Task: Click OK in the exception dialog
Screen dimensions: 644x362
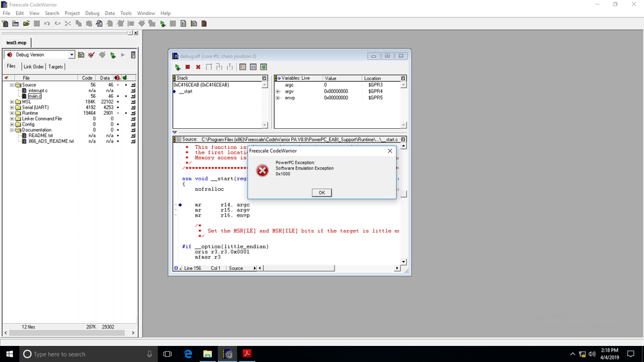Action: pyautogui.click(x=322, y=193)
